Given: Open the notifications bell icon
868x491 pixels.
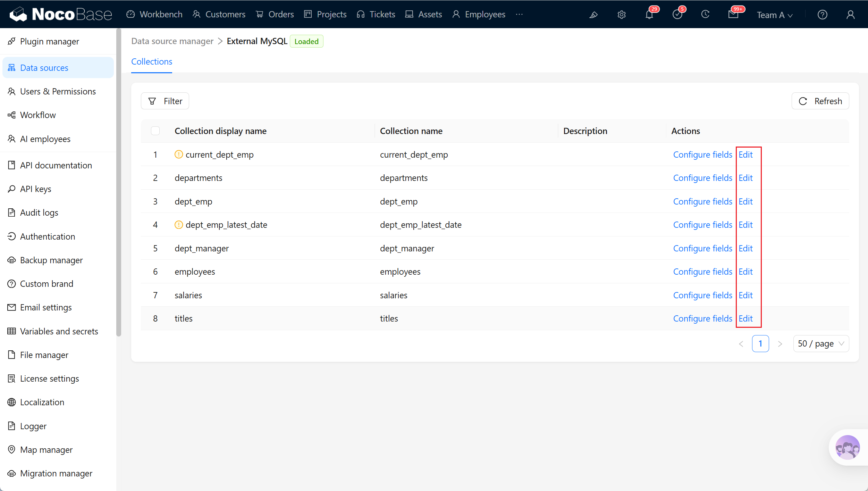Looking at the screenshot, I should [649, 15].
